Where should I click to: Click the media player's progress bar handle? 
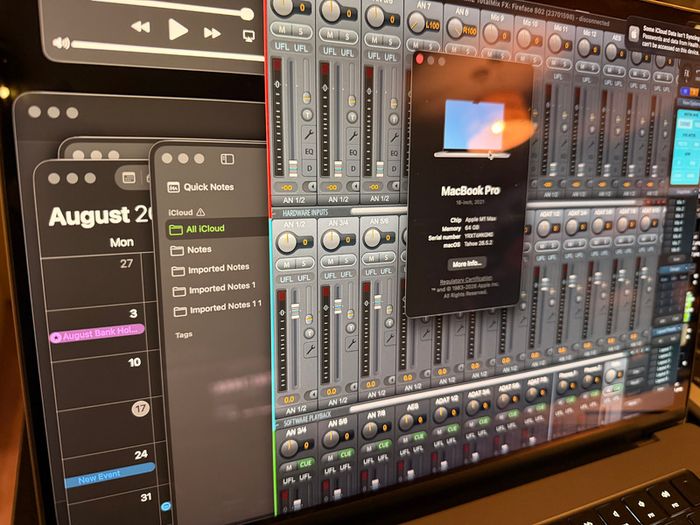[247, 14]
